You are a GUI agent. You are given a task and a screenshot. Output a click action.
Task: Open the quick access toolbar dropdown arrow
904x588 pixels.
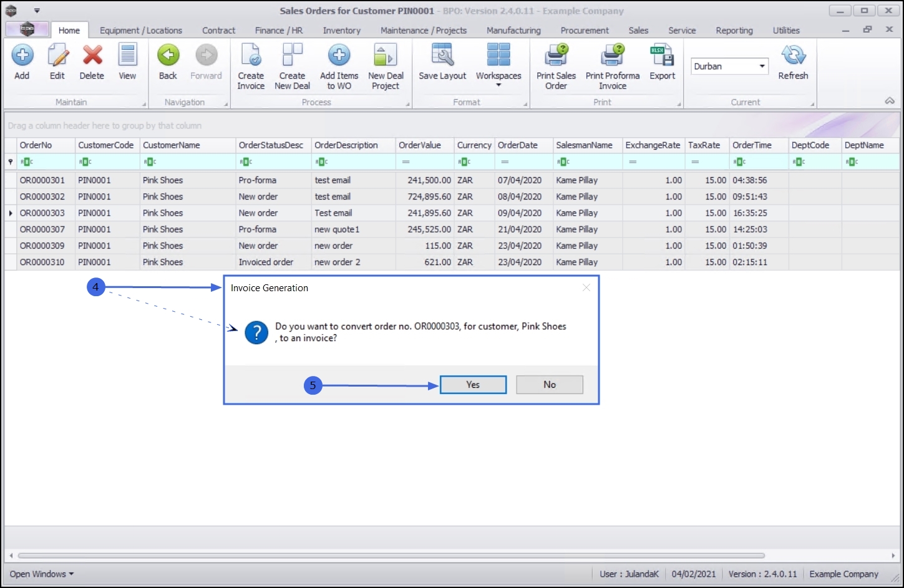point(37,11)
